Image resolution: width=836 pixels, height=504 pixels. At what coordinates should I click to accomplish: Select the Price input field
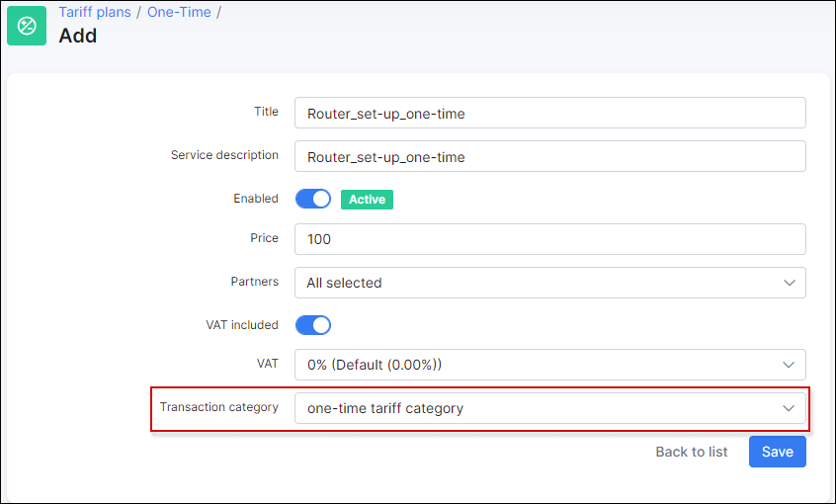(x=549, y=239)
